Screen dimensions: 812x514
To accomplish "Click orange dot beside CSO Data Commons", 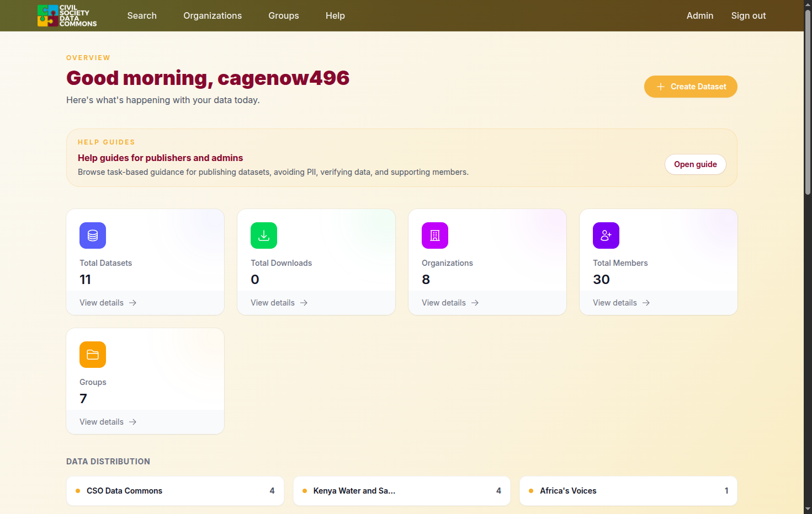I will (x=78, y=491).
